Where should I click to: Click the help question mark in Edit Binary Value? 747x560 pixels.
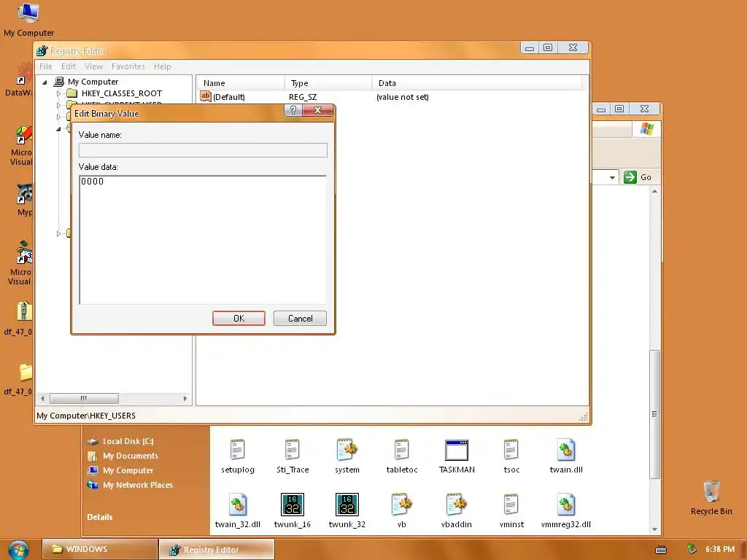(x=293, y=111)
